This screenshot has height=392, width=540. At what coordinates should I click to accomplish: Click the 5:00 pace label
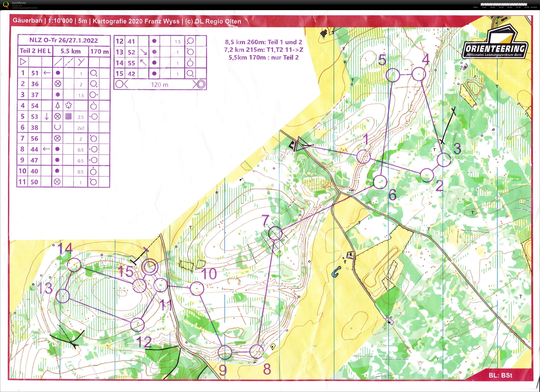(x=484, y=7)
